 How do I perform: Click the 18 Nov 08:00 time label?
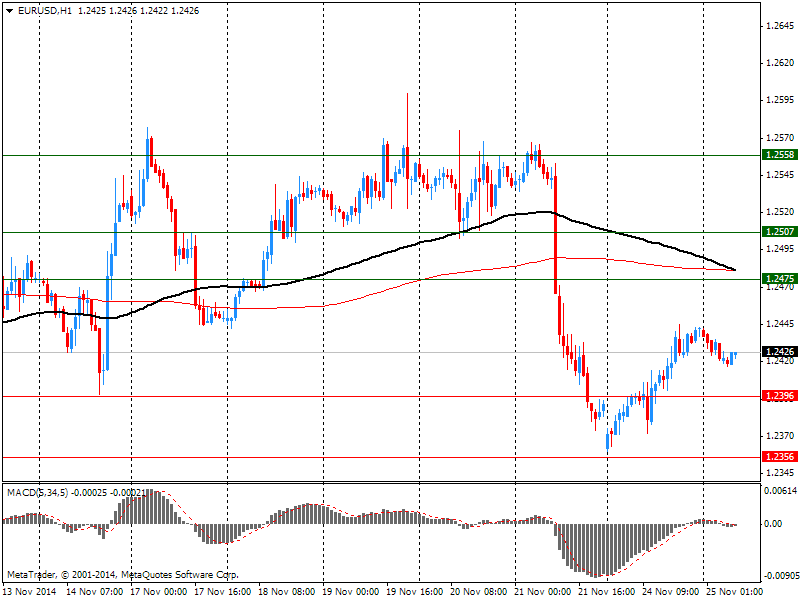coord(287,592)
